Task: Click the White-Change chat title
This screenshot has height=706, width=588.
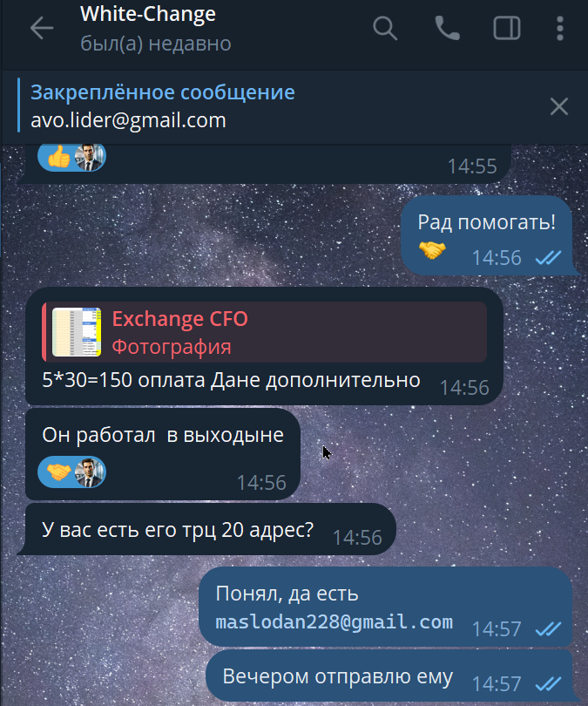Action: pos(148,15)
